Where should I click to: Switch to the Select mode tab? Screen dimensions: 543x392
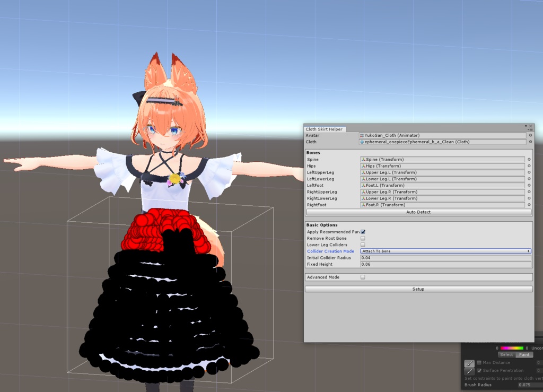[x=506, y=355]
